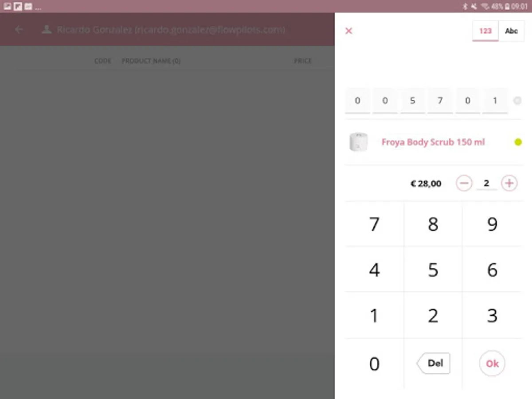Switch to the Abc text tab
Screen dimensions: 532x399
[x=511, y=31]
